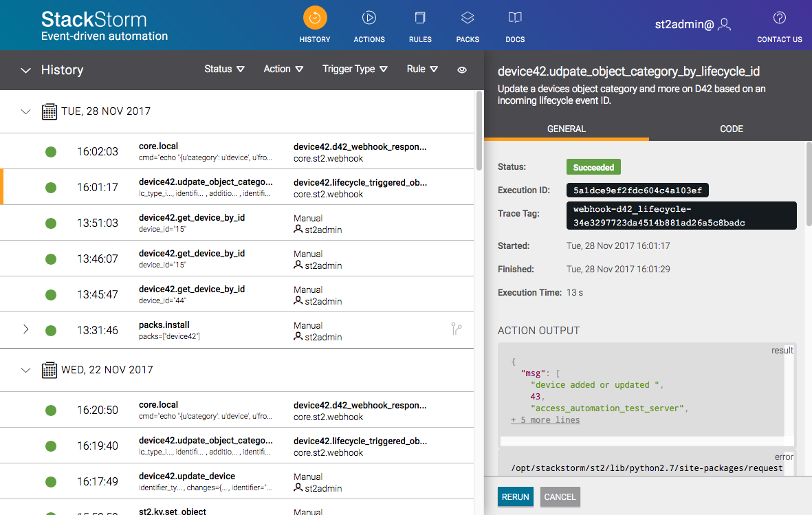Click the st2.kv.set_object row name

tap(173, 512)
